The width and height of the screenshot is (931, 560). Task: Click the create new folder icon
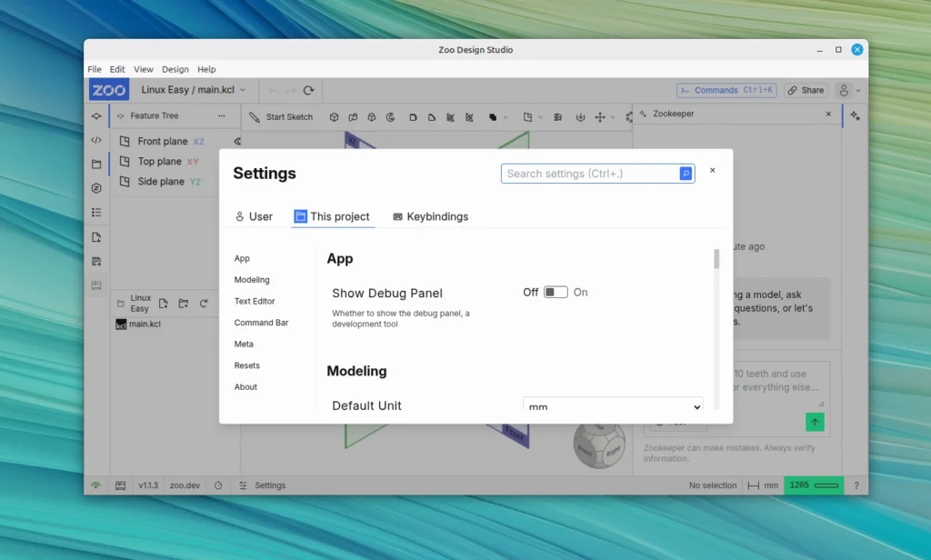pyautogui.click(x=184, y=304)
